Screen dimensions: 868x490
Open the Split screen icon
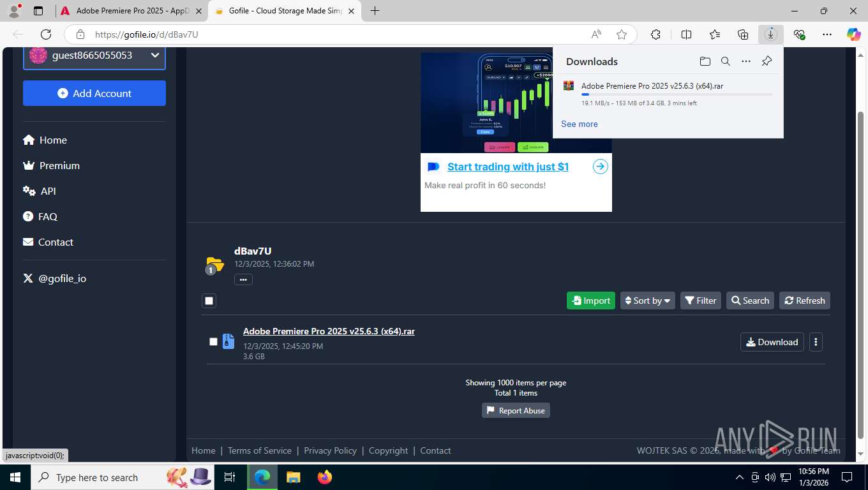[x=687, y=34]
